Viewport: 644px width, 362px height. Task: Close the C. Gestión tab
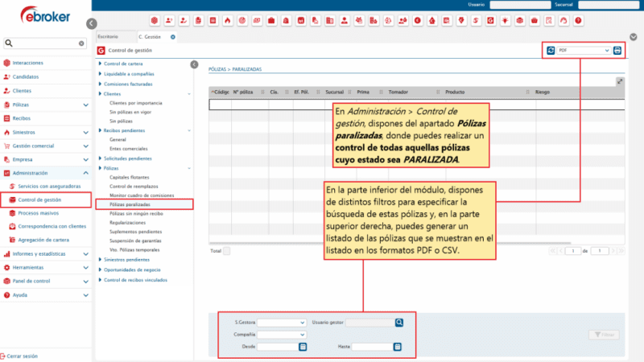coord(173,37)
